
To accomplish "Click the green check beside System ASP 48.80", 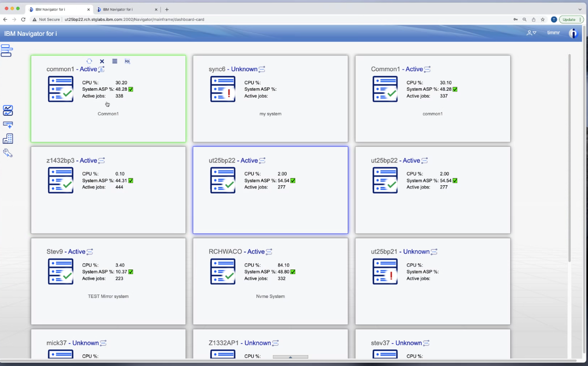I will point(293,272).
